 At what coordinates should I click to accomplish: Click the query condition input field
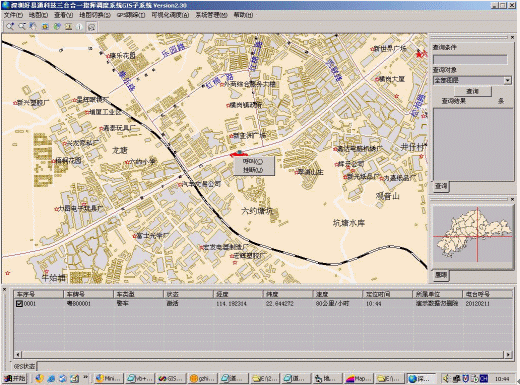[x=470, y=60]
